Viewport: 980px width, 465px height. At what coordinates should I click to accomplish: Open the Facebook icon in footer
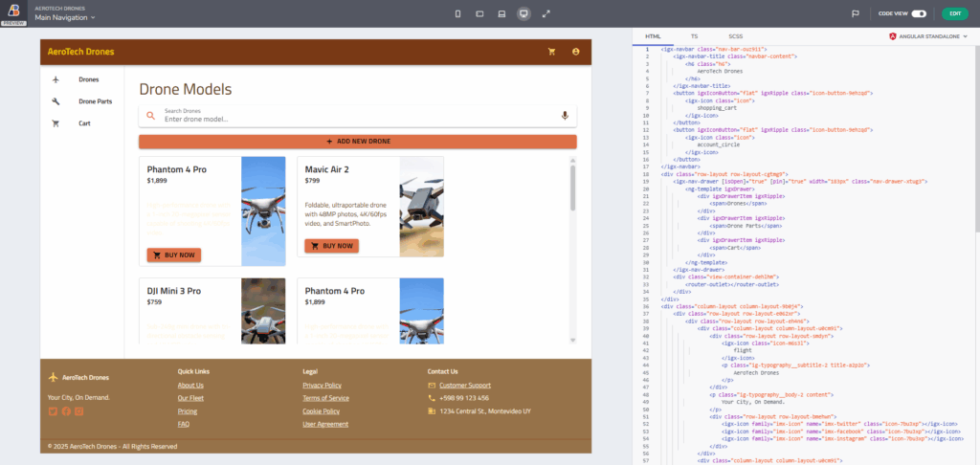[x=66, y=411]
